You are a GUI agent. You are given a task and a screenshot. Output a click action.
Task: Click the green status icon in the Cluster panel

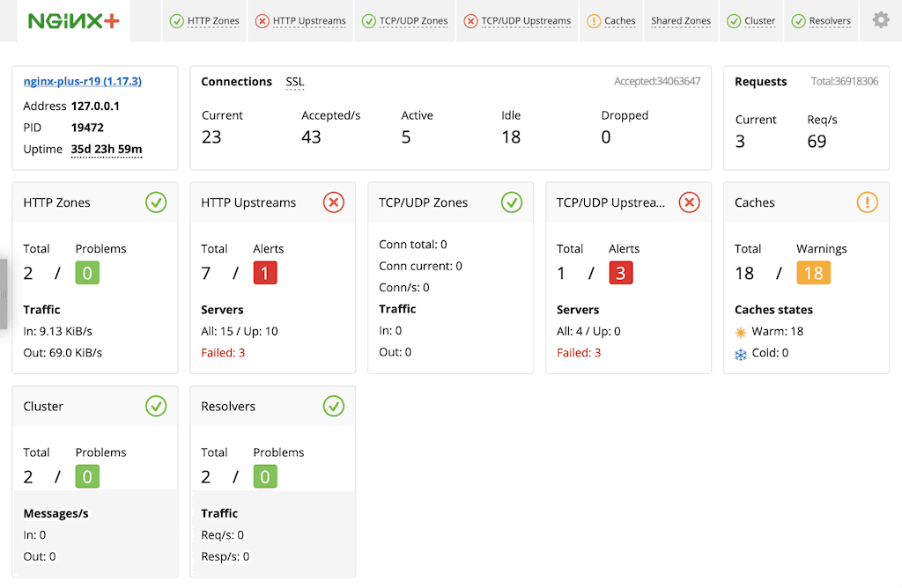pos(156,406)
